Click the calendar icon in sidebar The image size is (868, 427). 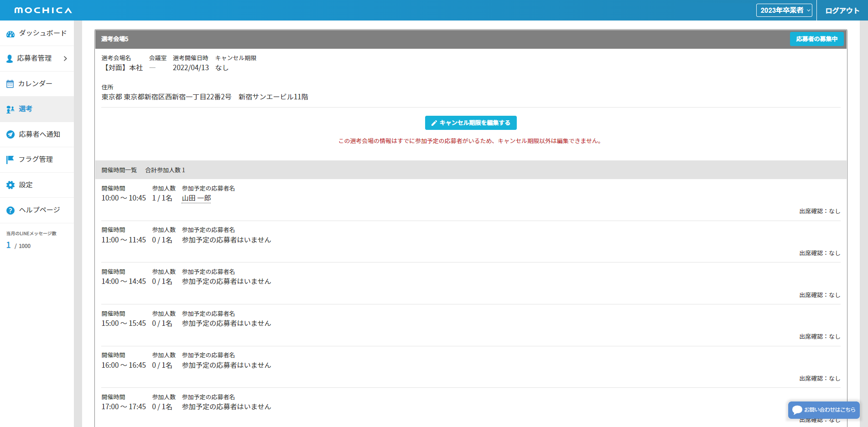click(10, 84)
